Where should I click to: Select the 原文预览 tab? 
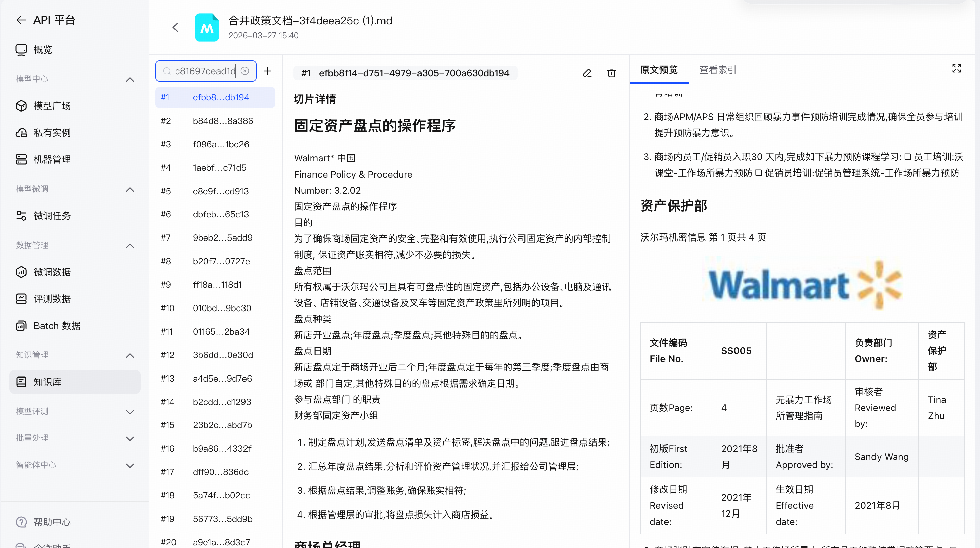(659, 70)
